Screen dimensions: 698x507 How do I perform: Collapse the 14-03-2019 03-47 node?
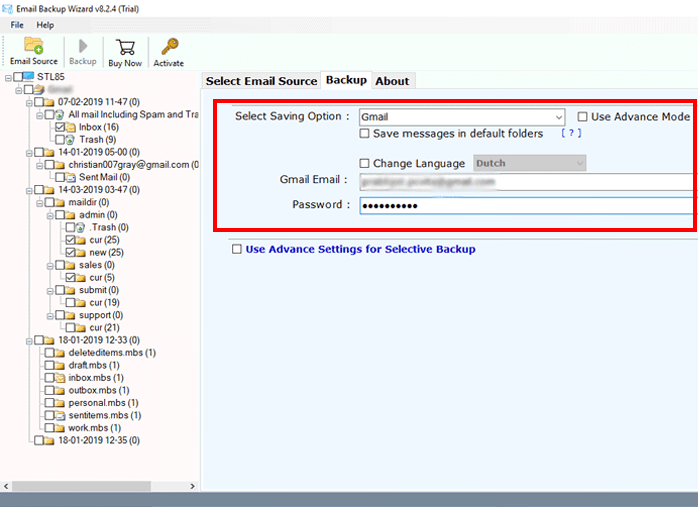click(29, 191)
